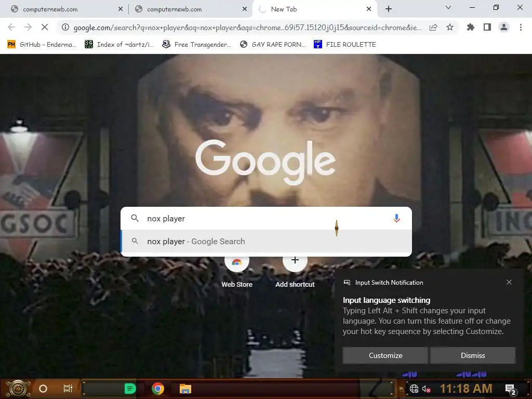Open a new tab with plus button
The height and width of the screenshot is (399, 532).
tap(389, 9)
